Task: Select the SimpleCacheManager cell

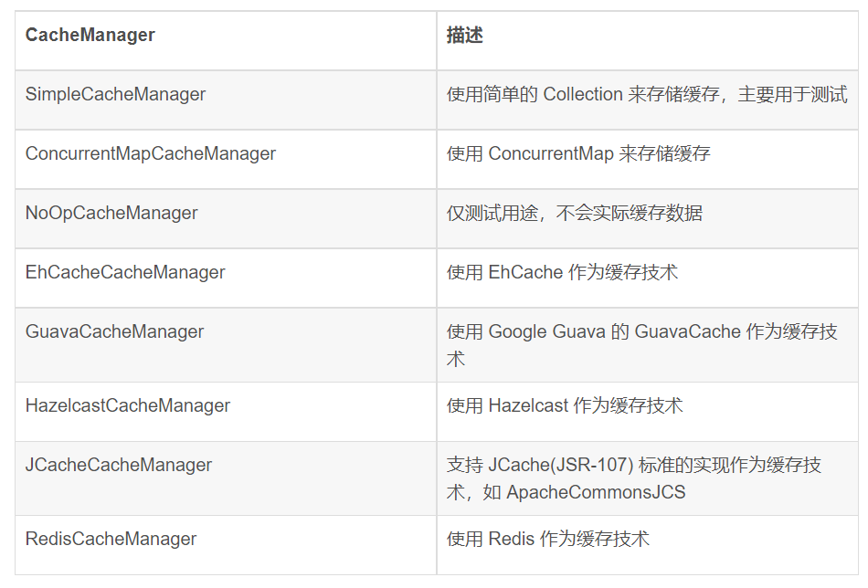Action: coord(115,94)
